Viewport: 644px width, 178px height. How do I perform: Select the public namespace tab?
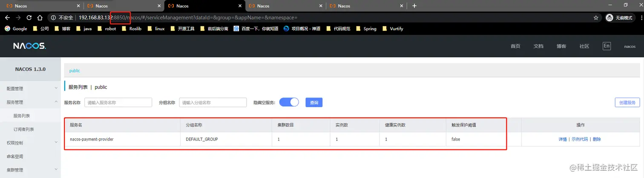(x=75, y=71)
